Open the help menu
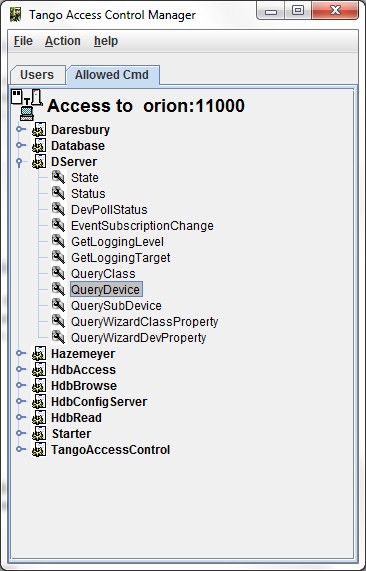 106,41
